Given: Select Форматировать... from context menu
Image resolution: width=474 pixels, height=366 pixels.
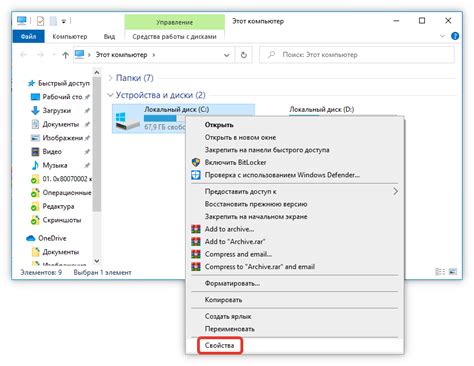Looking at the screenshot, I should [232, 284].
